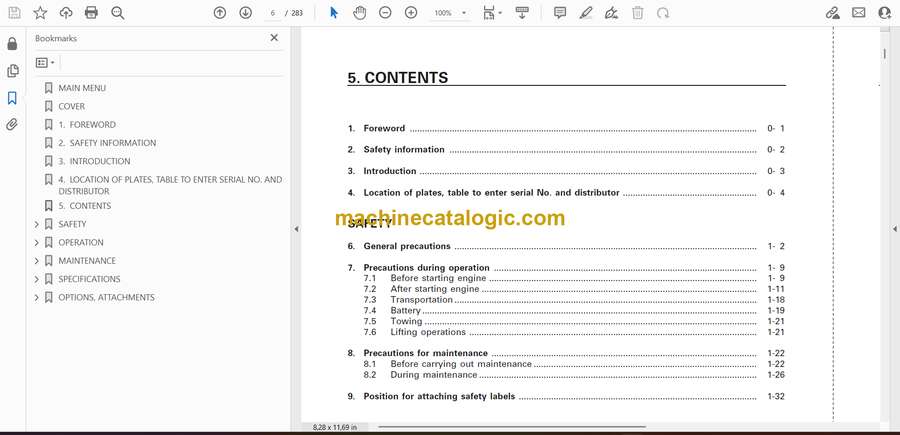Open the SAFETY bookmark label
Image resolution: width=900 pixels, height=435 pixels.
72,224
